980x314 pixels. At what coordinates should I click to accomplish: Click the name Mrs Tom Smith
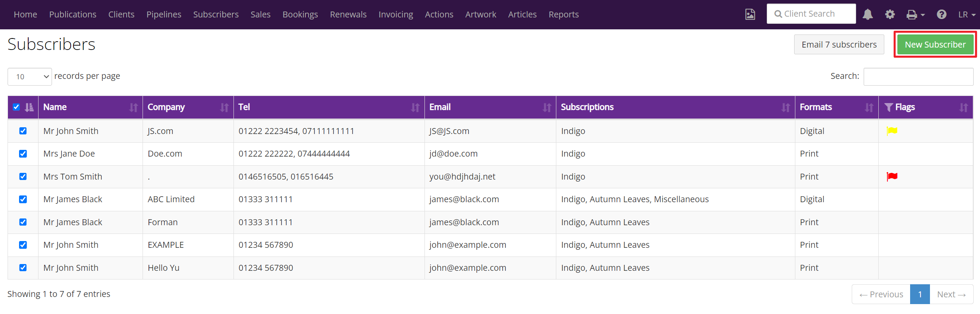coord(73,177)
